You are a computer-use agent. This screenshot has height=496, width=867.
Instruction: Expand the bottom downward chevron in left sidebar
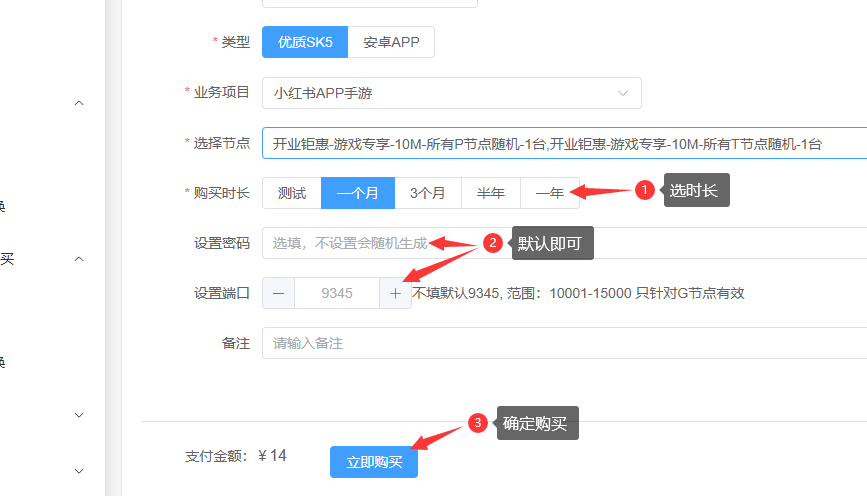tap(80, 470)
